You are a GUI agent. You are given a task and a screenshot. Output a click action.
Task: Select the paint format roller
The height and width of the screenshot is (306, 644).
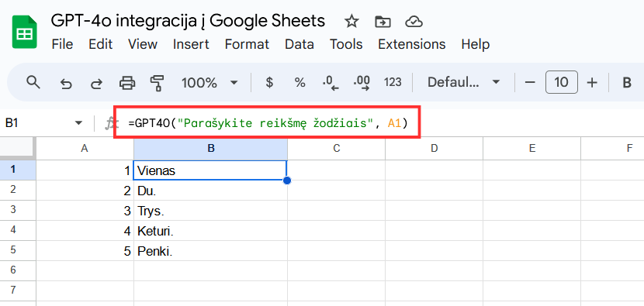(x=157, y=83)
